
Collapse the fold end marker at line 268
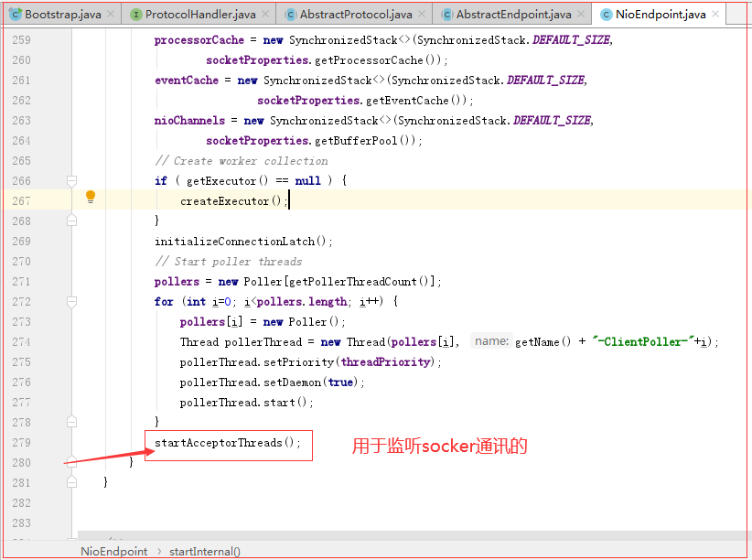coord(71,221)
